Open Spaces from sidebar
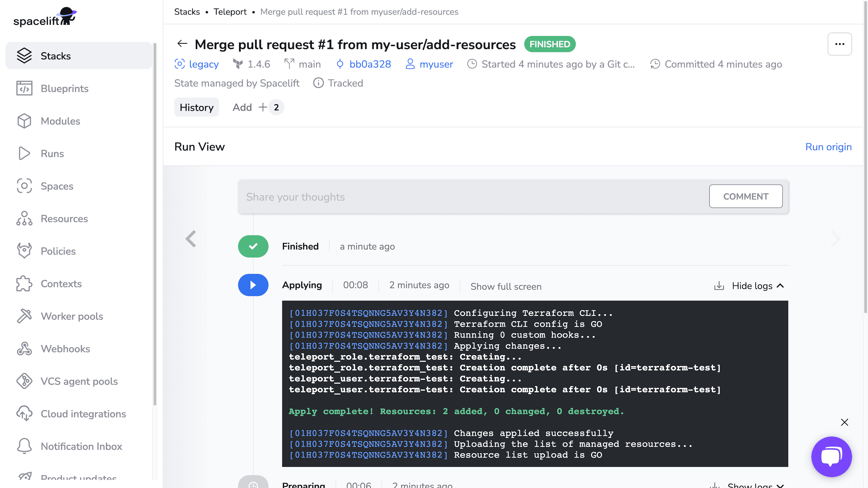 [x=57, y=186]
